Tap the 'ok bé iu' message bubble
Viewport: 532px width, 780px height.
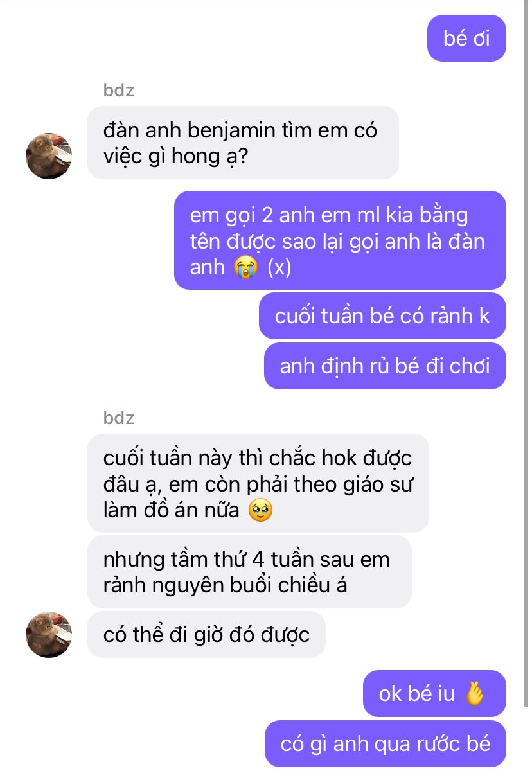pyautogui.click(x=434, y=694)
